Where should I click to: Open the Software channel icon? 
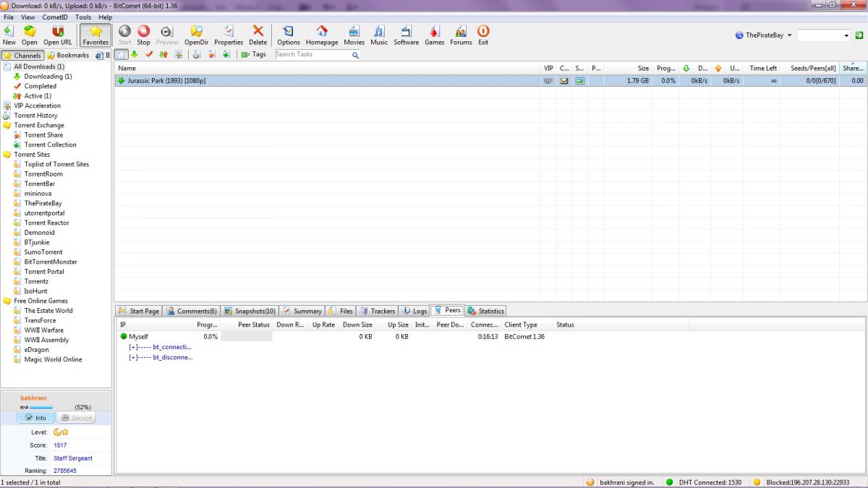coord(407,35)
